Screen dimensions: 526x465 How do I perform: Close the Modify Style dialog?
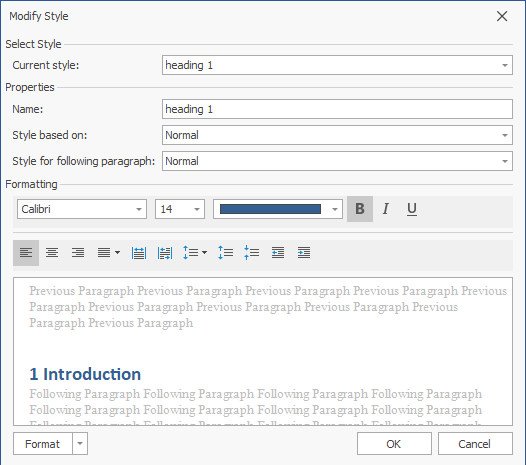(x=502, y=16)
